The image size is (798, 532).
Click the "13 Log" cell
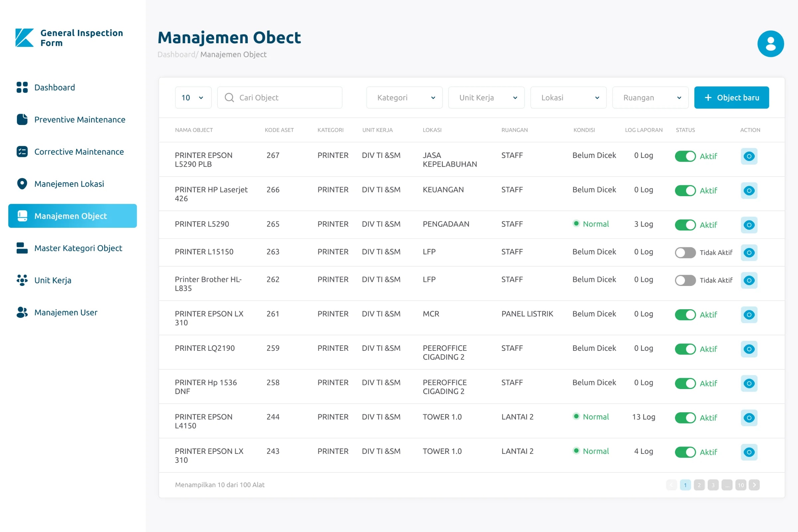(x=643, y=417)
